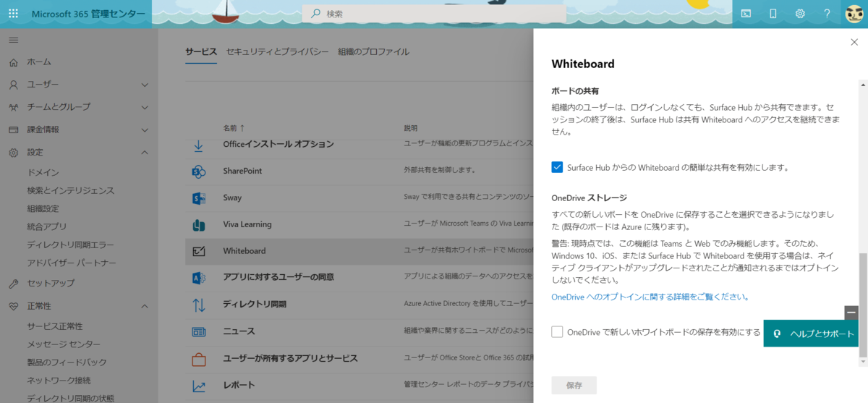The height and width of the screenshot is (403, 868).
Task: Close the Whiteboard panel
Action: point(854,42)
